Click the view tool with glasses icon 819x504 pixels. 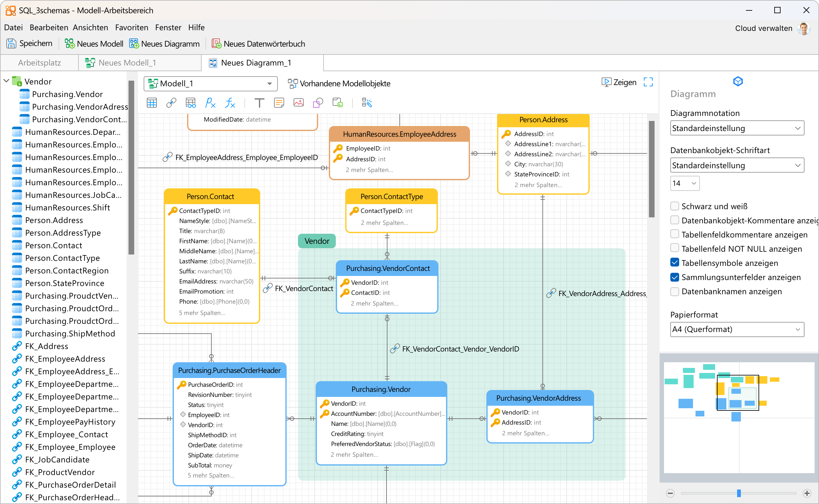(191, 103)
